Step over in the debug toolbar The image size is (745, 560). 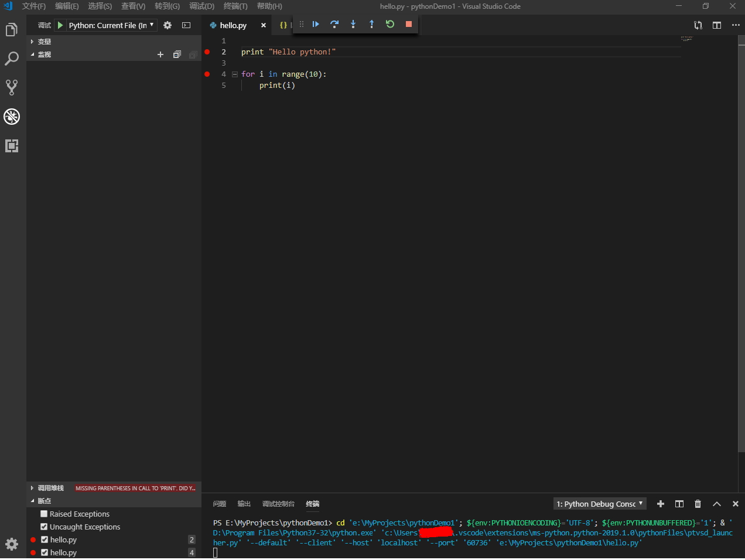click(x=334, y=24)
